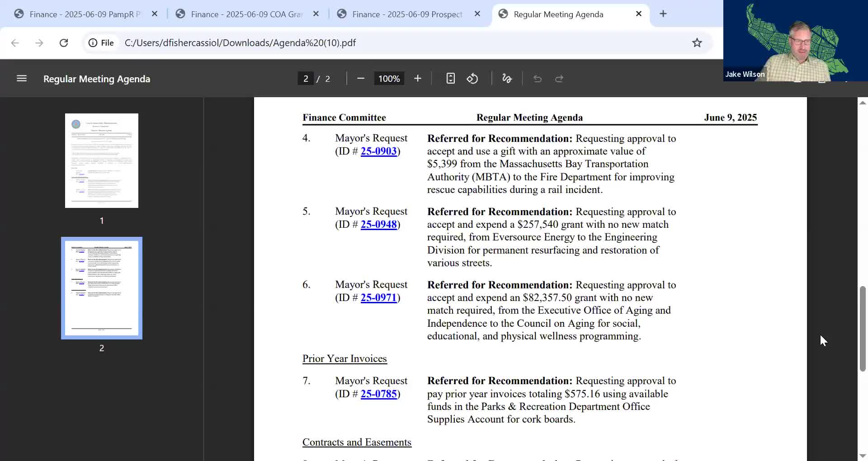Click the zoom in plus button

[x=417, y=79]
